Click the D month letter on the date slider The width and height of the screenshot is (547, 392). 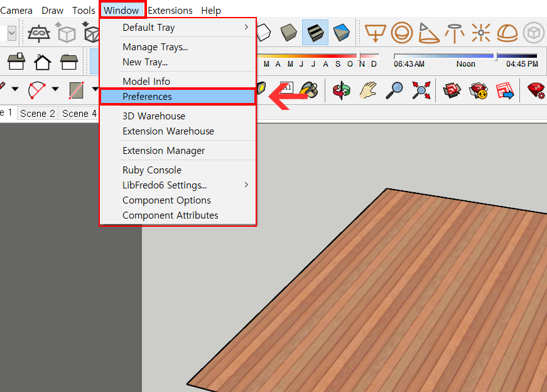point(374,64)
